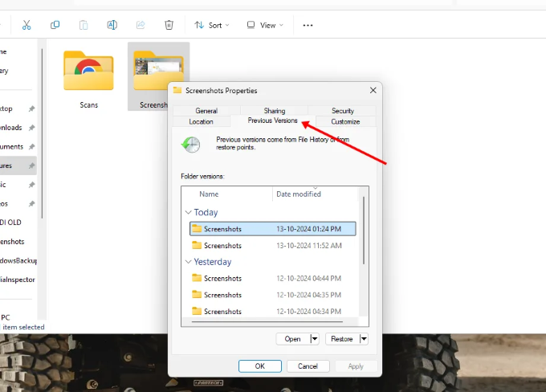Image resolution: width=546 pixels, height=392 pixels.
Task: Collapse the Today group
Action: [x=189, y=212]
